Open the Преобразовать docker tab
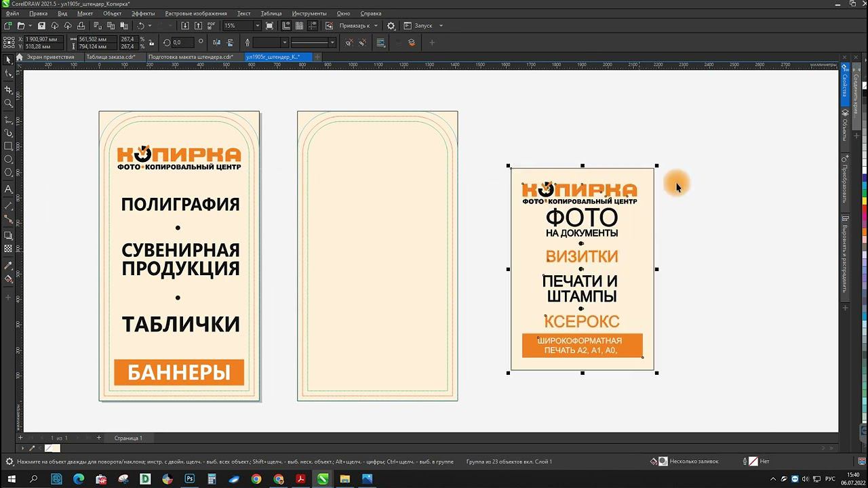 (x=845, y=180)
